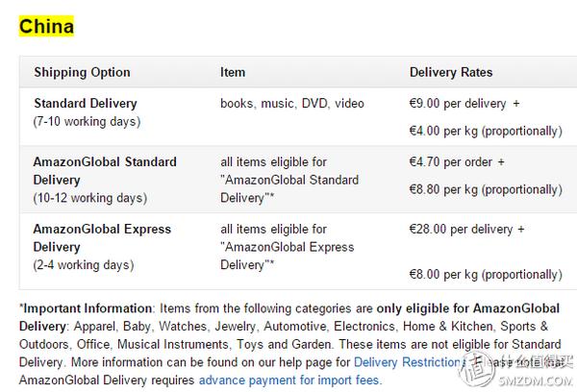This screenshot has height=392, width=577.
Task: Click the 10-12 working days text
Action: click(x=90, y=198)
